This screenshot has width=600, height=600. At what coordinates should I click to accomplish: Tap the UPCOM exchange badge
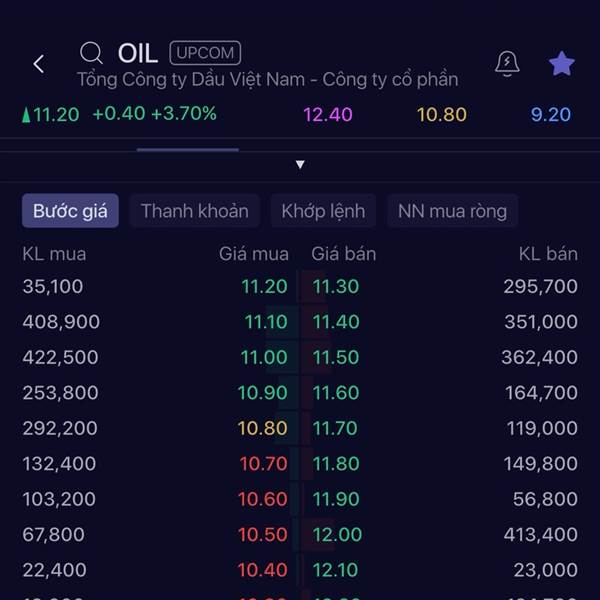(x=205, y=53)
